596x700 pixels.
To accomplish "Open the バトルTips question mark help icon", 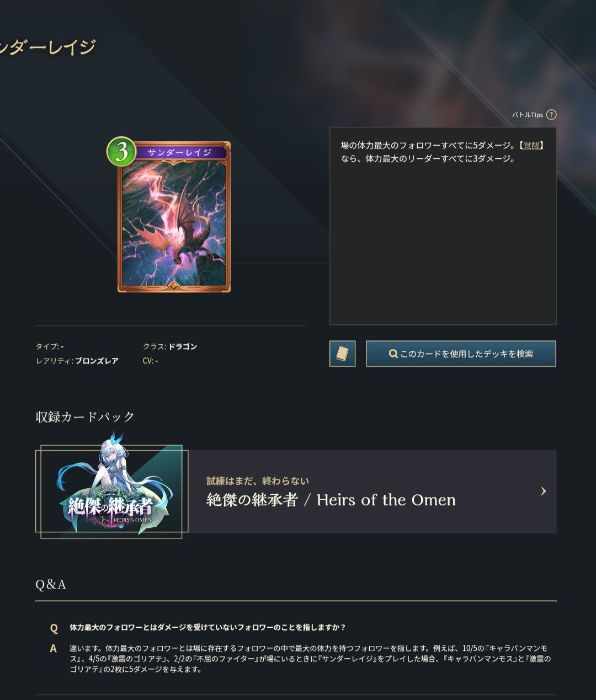I will click(551, 115).
